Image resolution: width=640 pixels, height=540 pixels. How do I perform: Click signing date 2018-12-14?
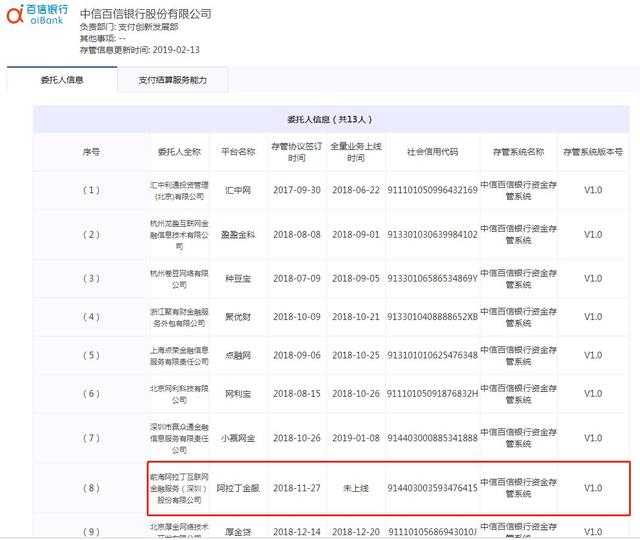pyautogui.click(x=297, y=532)
